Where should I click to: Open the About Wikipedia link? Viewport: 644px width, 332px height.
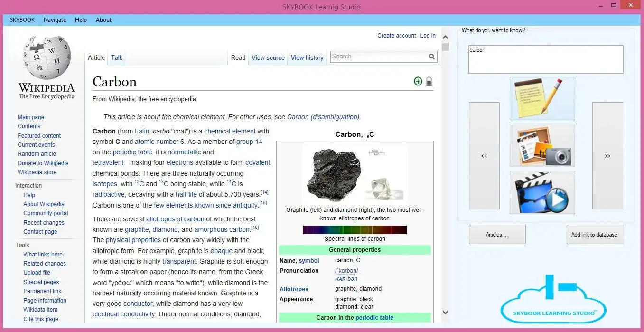pos(44,204)
